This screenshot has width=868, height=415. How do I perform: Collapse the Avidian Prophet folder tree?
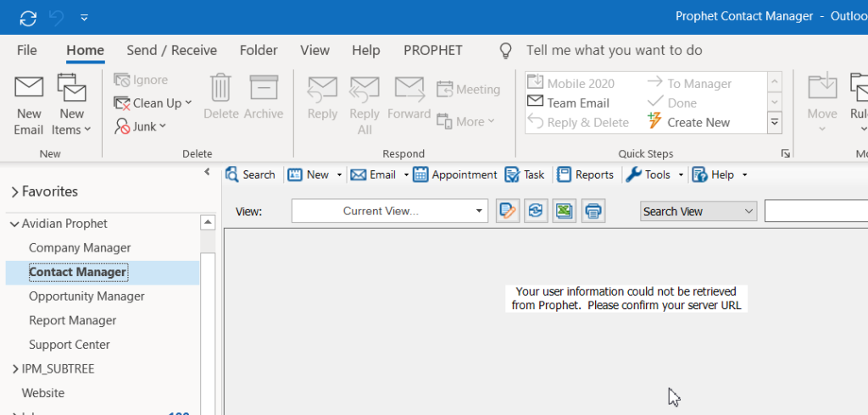(14, 224)
